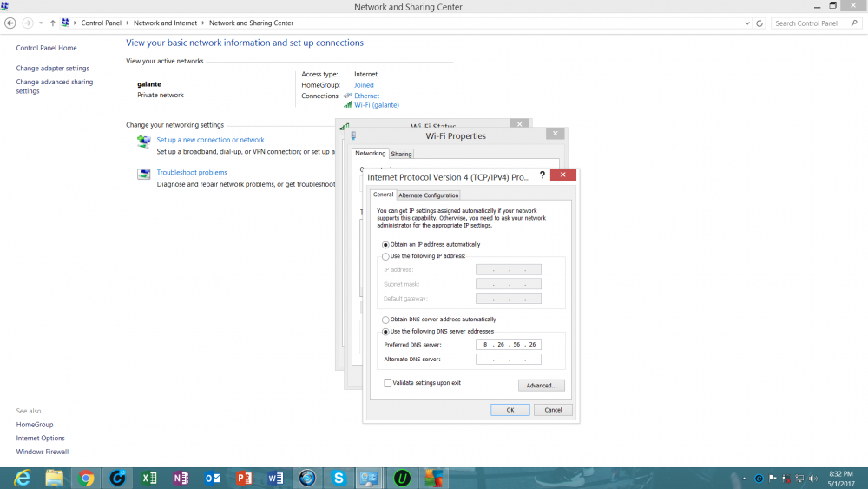Click the Set up new connection icon
Screen dimensions: 868x489
pos(144,142)
